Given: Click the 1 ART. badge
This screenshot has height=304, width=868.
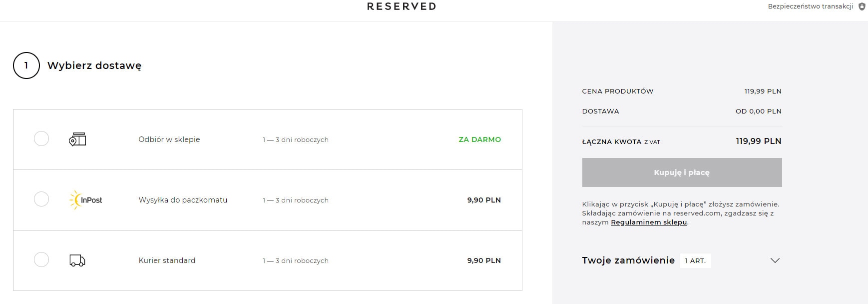Looking at the screenshot, I should coord(695,260).
